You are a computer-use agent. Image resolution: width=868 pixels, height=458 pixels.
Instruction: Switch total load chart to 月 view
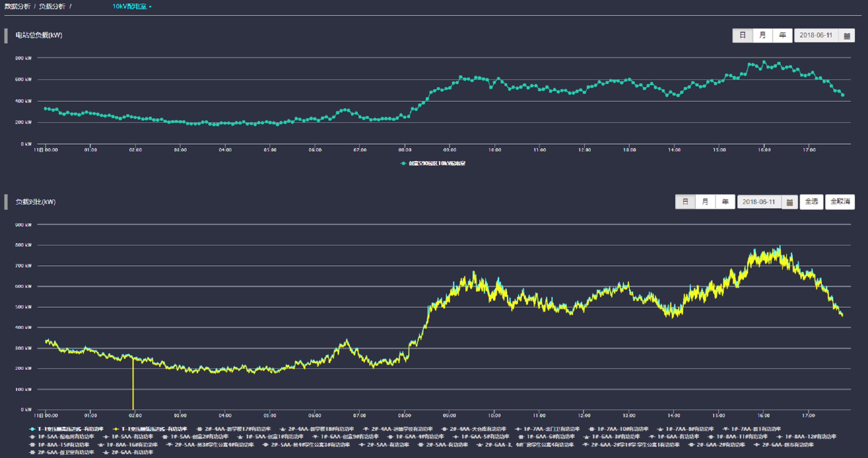click(x=763, y=36)
